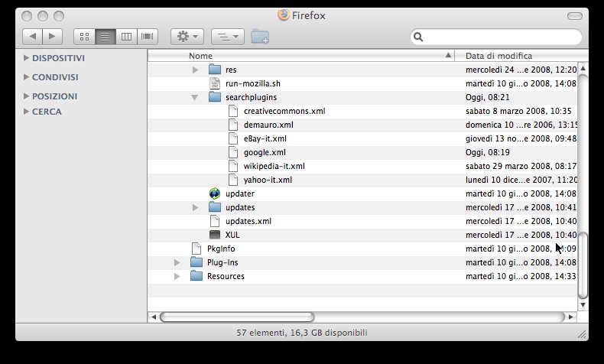Select the creativecommons.xml file name

click(284, 112)
